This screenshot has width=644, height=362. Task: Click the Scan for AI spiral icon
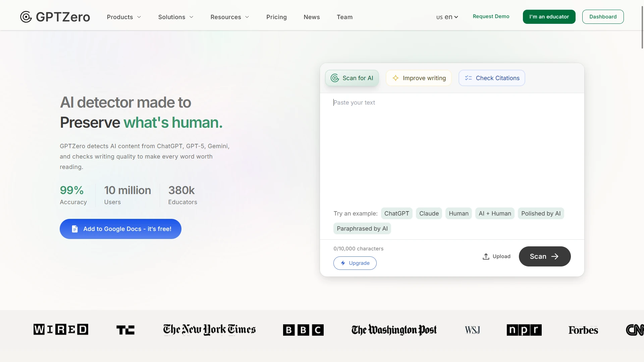[x=335, y=78]
